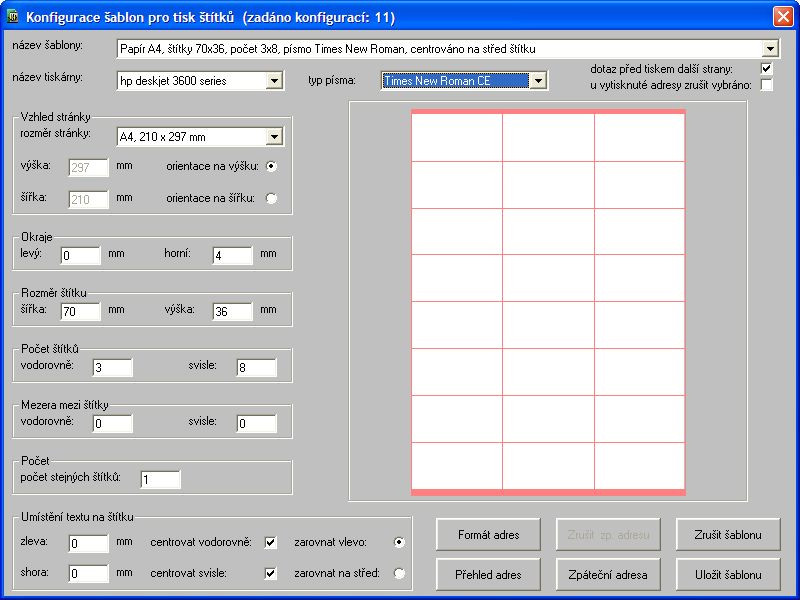Click the název šablony template name text
This screenshot has width=800, height=600.
328,49
